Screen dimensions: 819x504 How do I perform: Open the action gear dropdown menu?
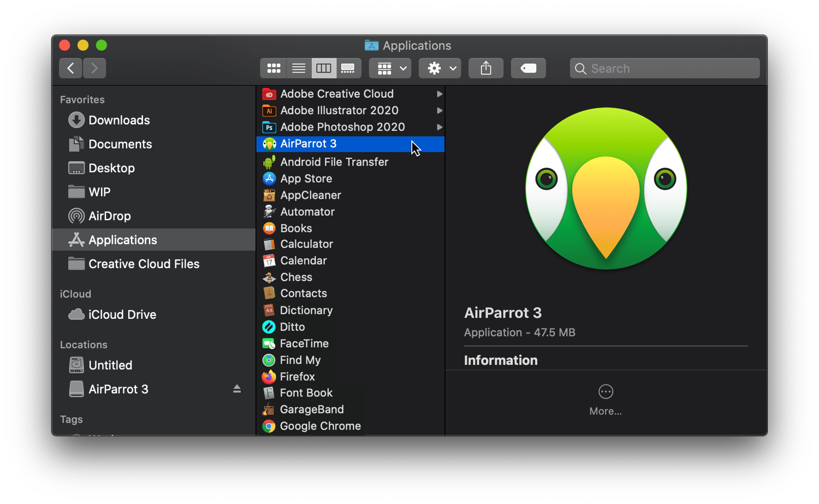tap(440, 68)
